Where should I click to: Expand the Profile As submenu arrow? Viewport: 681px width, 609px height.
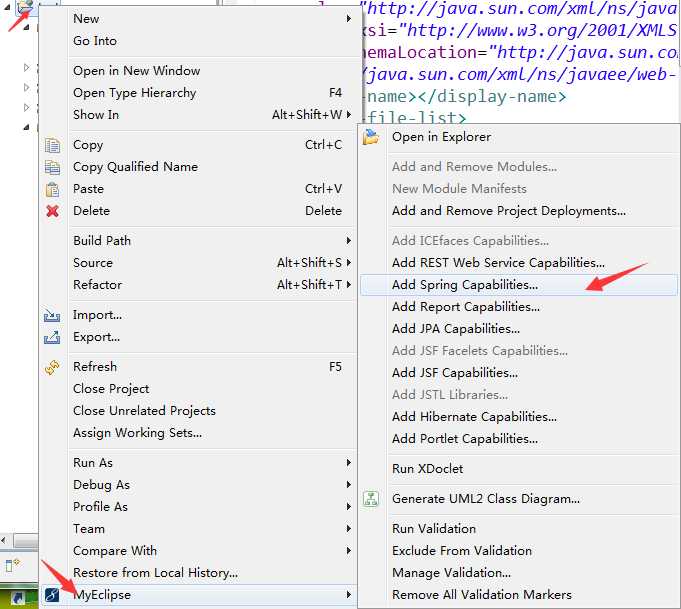[x=348, y=506]
